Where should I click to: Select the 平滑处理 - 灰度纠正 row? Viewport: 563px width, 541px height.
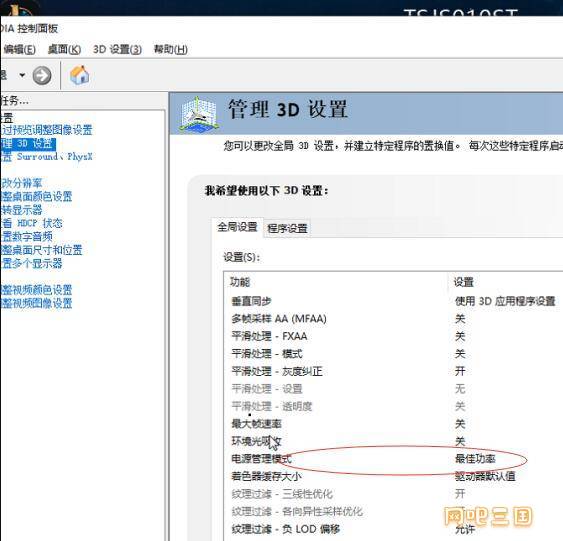pyautogui.click(x=394, y=371)
